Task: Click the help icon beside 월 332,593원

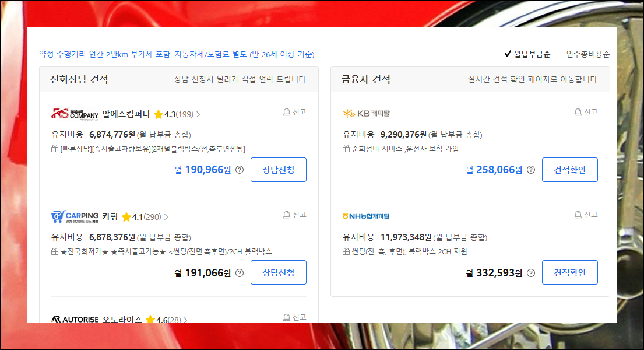Action: (530, 272)
